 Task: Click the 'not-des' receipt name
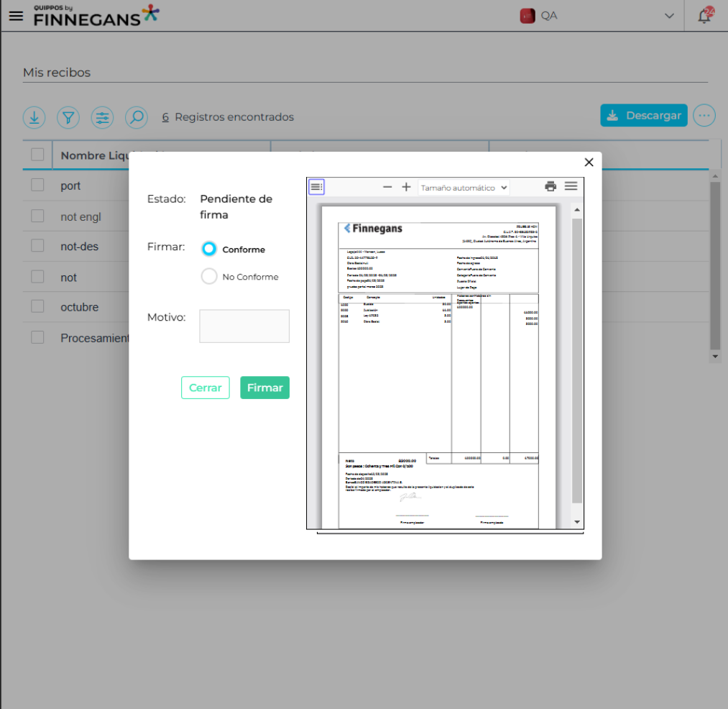79,247
